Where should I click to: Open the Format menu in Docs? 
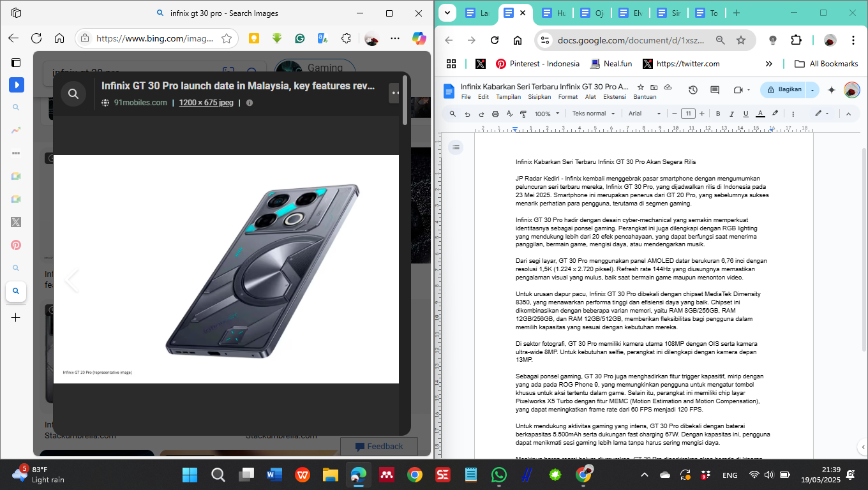[x=568, y=97]
